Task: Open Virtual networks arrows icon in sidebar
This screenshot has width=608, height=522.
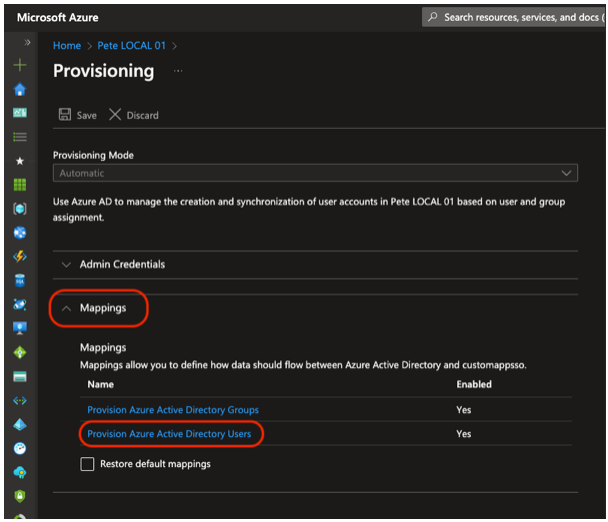Action: (20, 400)
